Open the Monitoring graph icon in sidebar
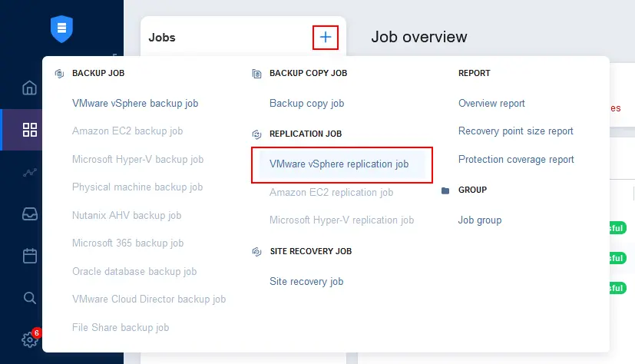Image resolution: width=635 pixels, height=364 pixels. (x=30, y=173)
